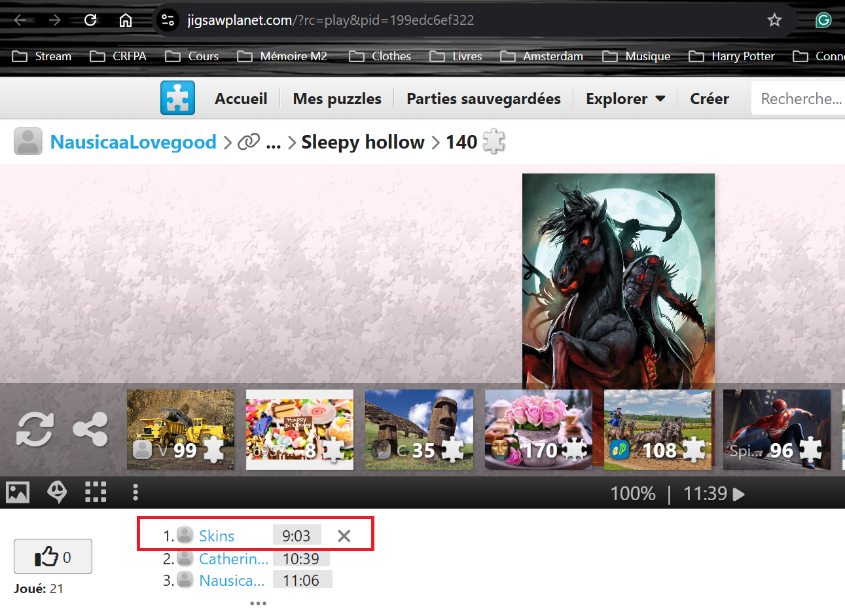845x616 pixels.
Task: Open the Easter Island statue 35-piece puzzle
Action: pyautogui.click(x=419, y=429)
